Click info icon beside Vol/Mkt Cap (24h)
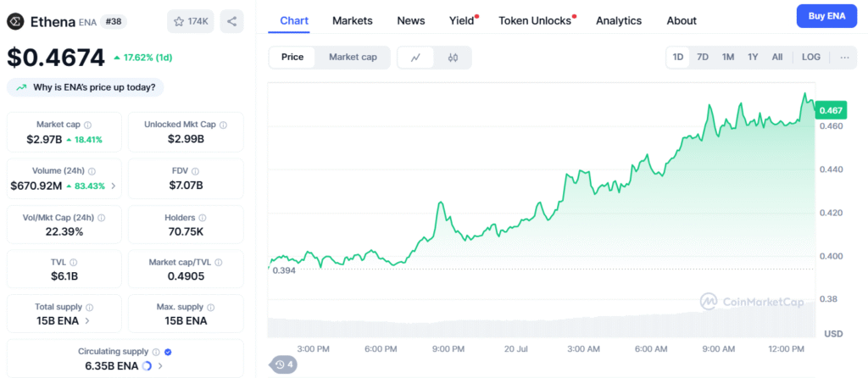868x378 pixels. click(102, 218)
